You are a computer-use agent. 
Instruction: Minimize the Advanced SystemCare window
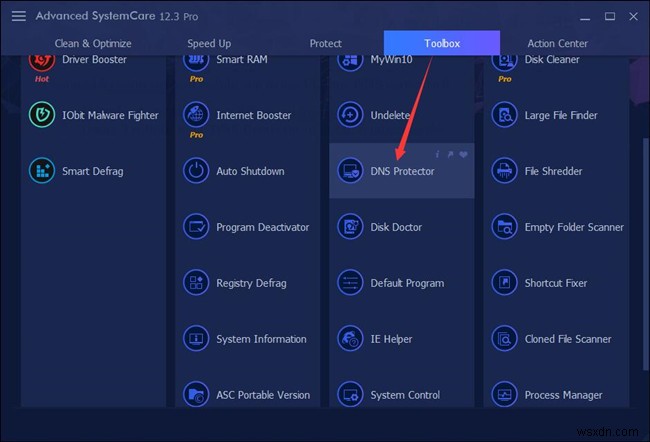pos(585,17)
